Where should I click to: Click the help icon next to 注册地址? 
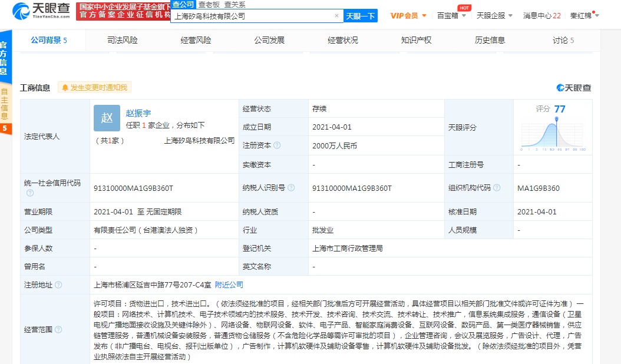point(58,285)
